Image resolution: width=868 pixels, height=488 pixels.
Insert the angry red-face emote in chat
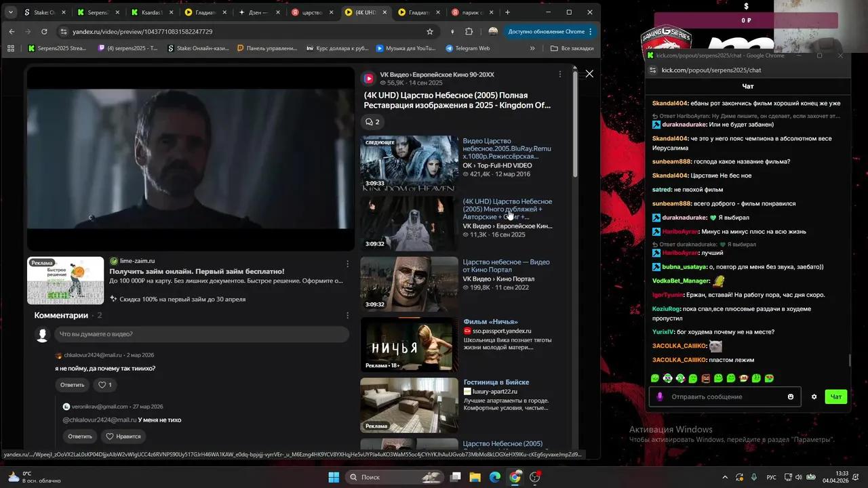706,378
